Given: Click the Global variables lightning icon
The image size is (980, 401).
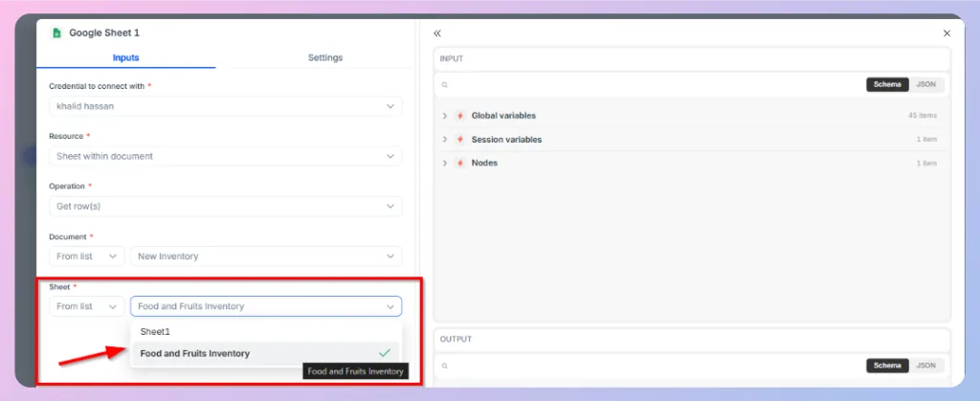Looking at the screenshot, I should (x=460, y=116).
